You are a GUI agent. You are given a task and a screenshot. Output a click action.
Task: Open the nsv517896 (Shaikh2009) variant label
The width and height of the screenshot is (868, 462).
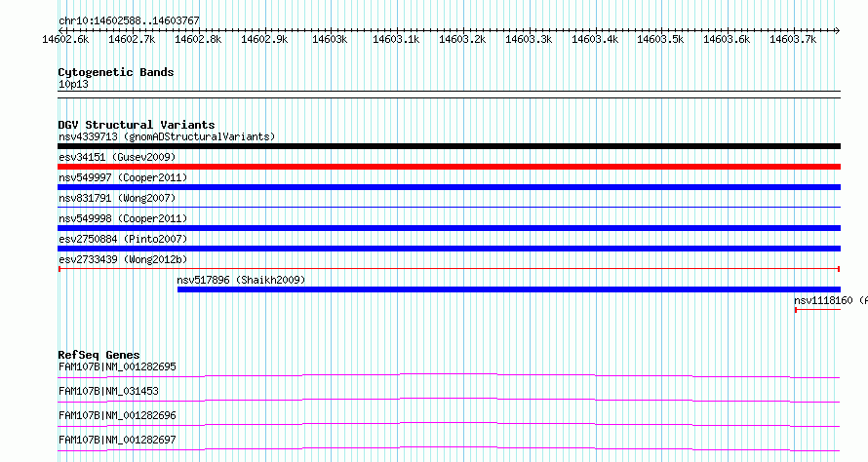241,280
